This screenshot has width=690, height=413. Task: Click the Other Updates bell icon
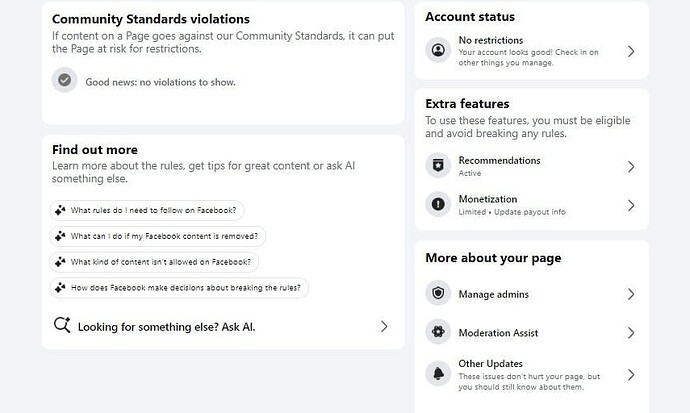coord(437,374)
